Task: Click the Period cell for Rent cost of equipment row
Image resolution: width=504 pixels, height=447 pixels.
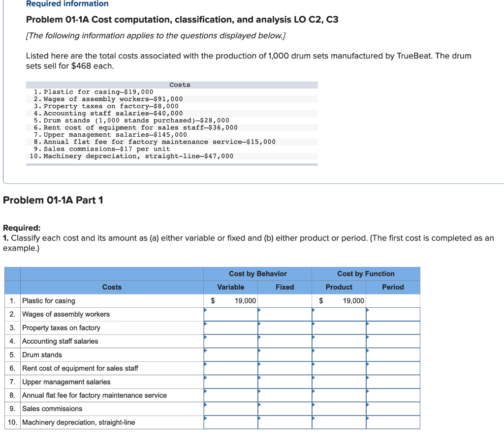Action: [393, 368]
